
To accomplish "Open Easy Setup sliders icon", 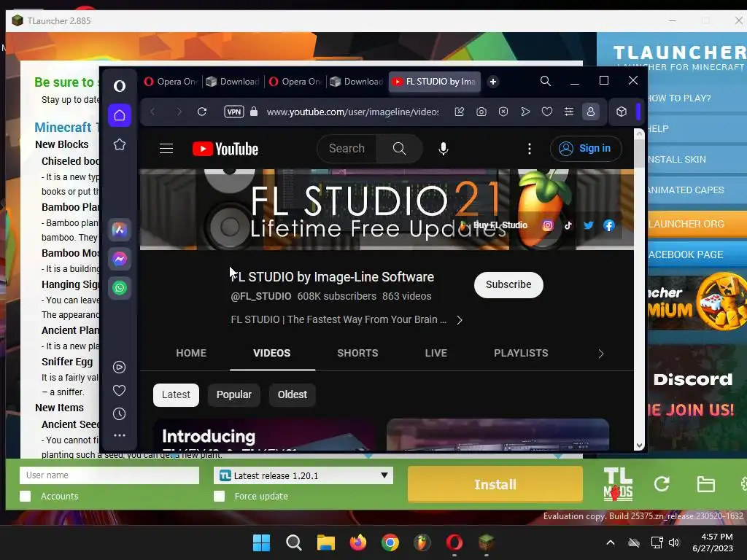I will 569,112.
